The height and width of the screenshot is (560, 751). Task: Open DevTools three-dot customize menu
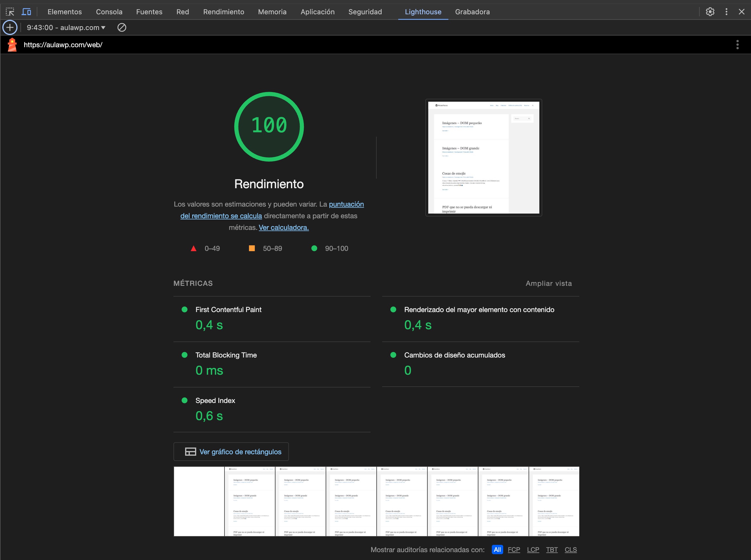[726, 12]
